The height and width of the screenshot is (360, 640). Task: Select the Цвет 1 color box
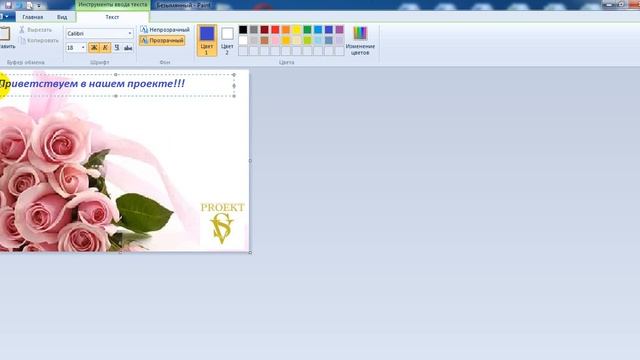click(x=207, y=40)
